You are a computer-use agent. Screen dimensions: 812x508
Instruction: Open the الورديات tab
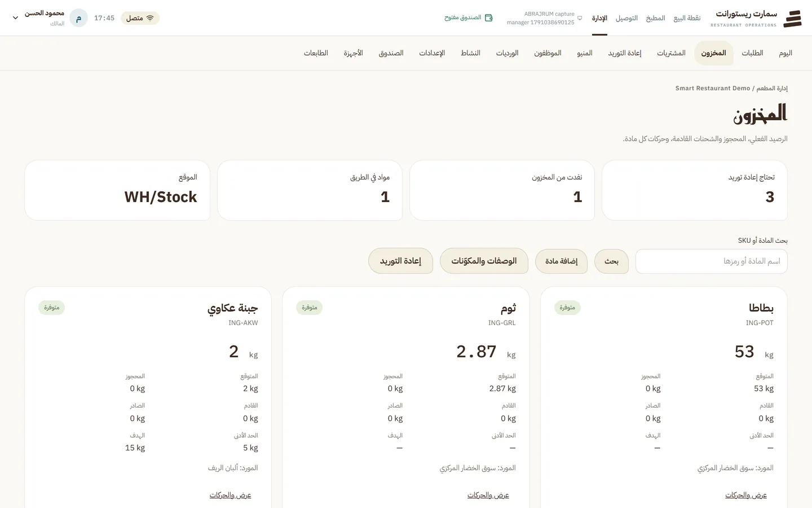coord(507,53)
